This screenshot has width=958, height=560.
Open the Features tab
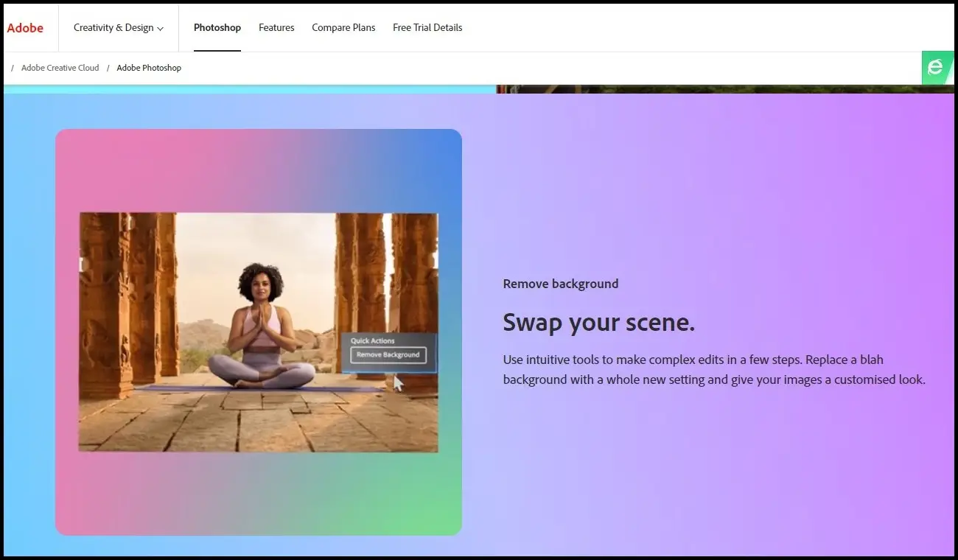pos(276,28)
